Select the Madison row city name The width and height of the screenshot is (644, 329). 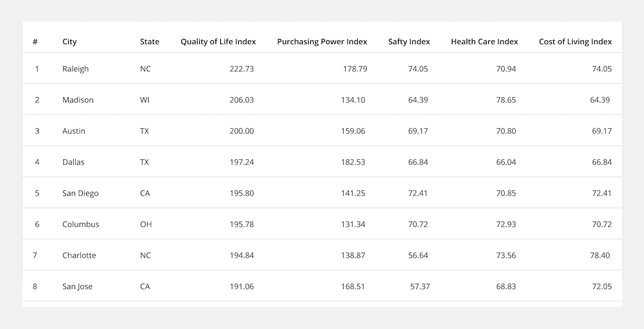point(78,100)
